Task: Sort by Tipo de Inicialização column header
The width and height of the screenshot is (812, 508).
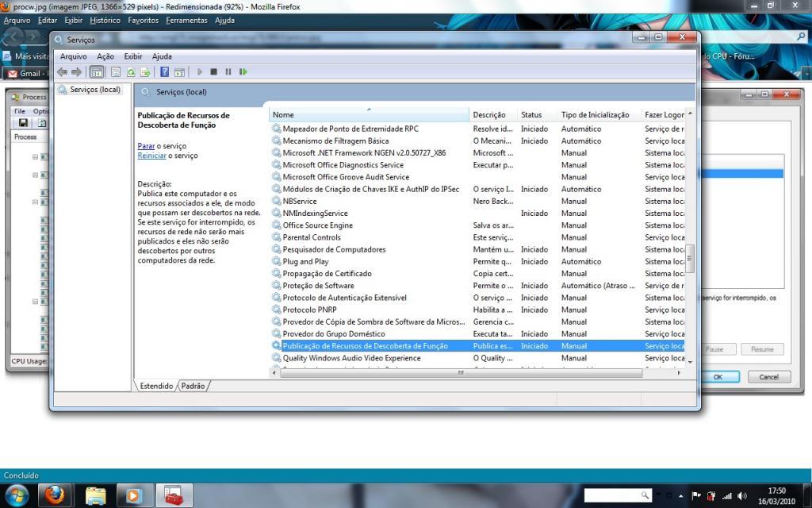Action: [599, 114]
